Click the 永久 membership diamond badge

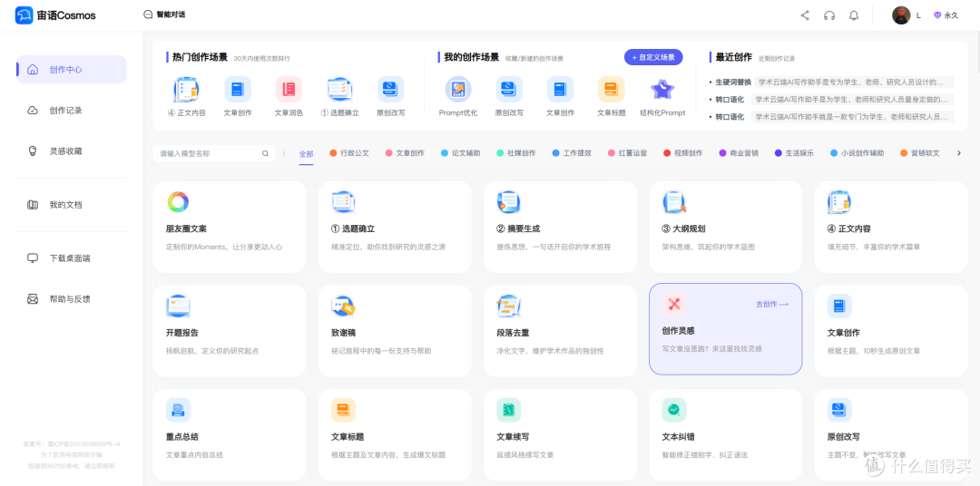tap(946, 15)
